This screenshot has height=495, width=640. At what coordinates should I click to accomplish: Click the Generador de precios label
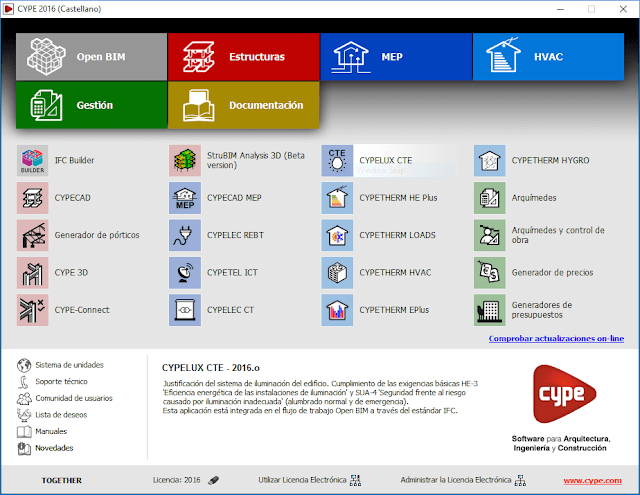pos(552,273)
